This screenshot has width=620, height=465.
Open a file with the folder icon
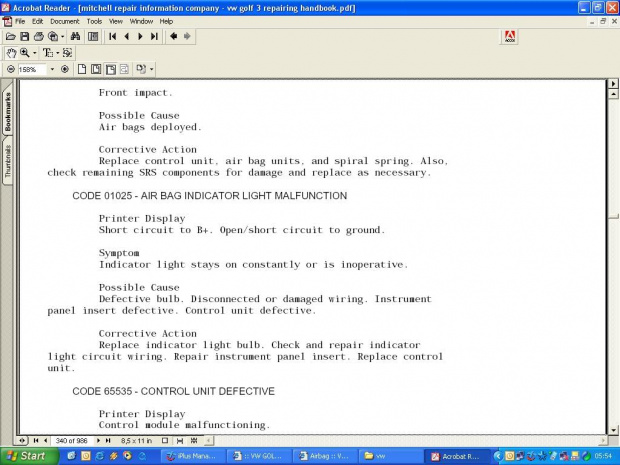pos(11,37)
